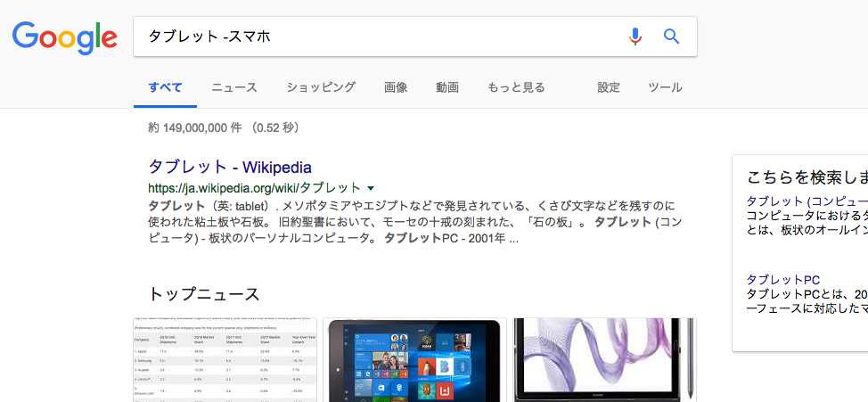Screen dimensions: 868x402
Task: Click the Google logo
Action: (65, 37)
